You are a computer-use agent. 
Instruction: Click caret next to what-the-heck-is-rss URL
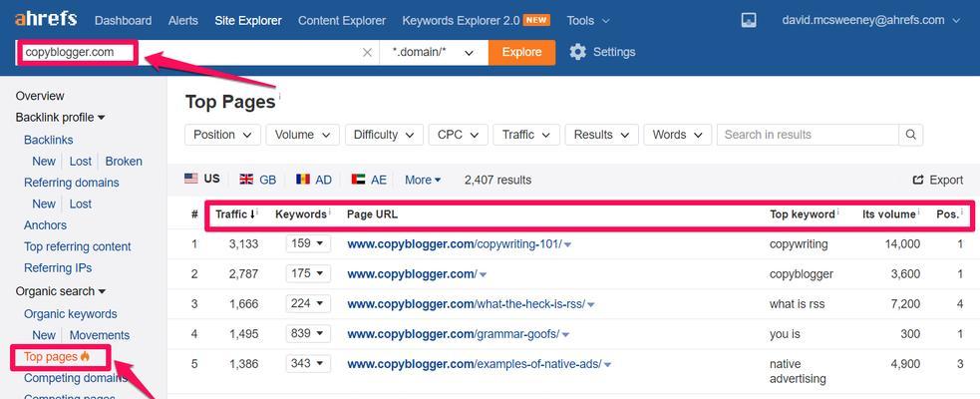590,305
